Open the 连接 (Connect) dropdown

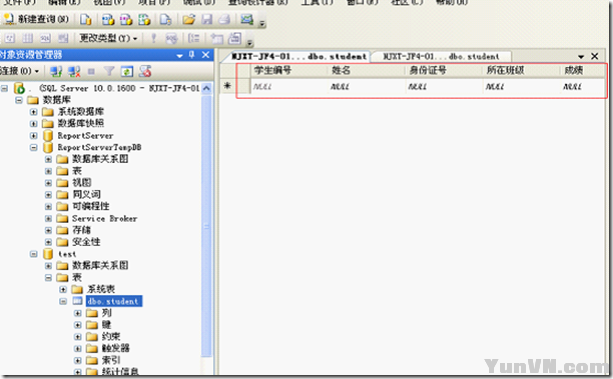coord(20,71)
